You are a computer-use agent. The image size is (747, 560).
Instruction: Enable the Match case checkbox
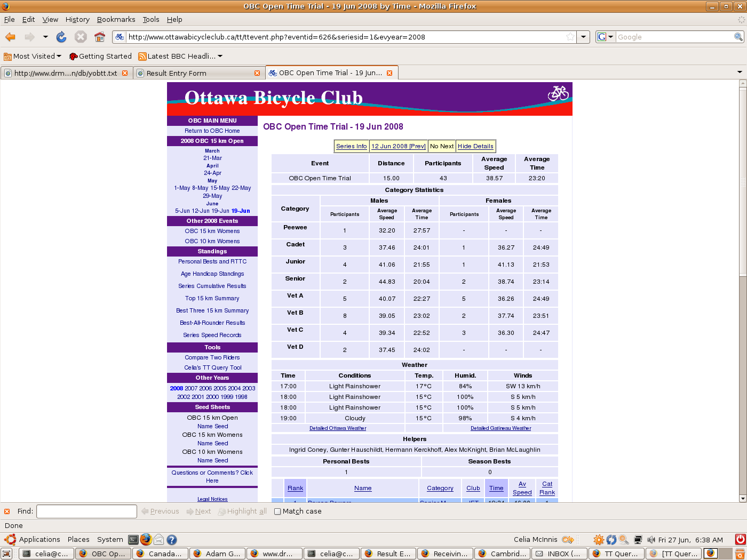(277, 511)
